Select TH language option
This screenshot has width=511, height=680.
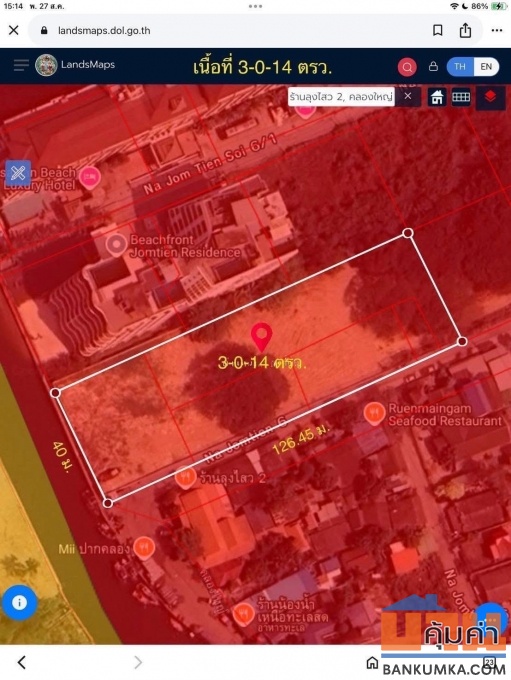(x=460, y=67)
